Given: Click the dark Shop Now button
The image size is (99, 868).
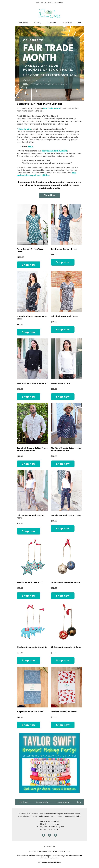Looking at the screenshot, I should 49,195.
